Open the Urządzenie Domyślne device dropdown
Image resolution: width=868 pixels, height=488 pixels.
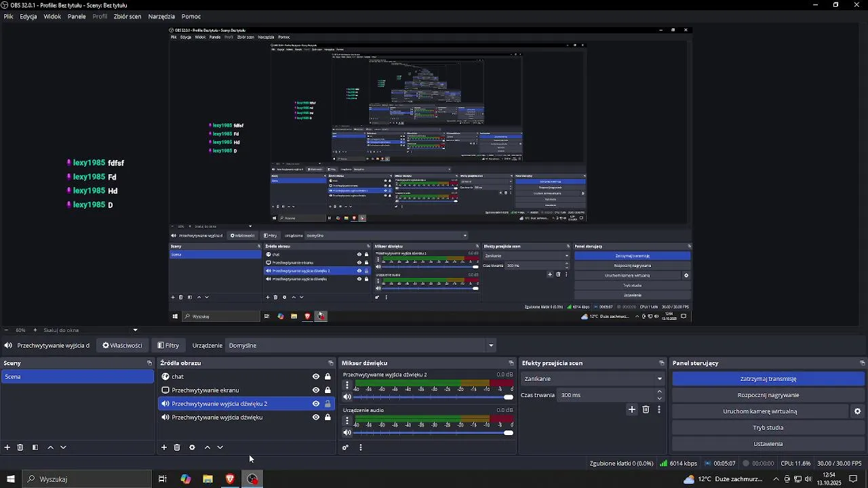coord(361,346)
